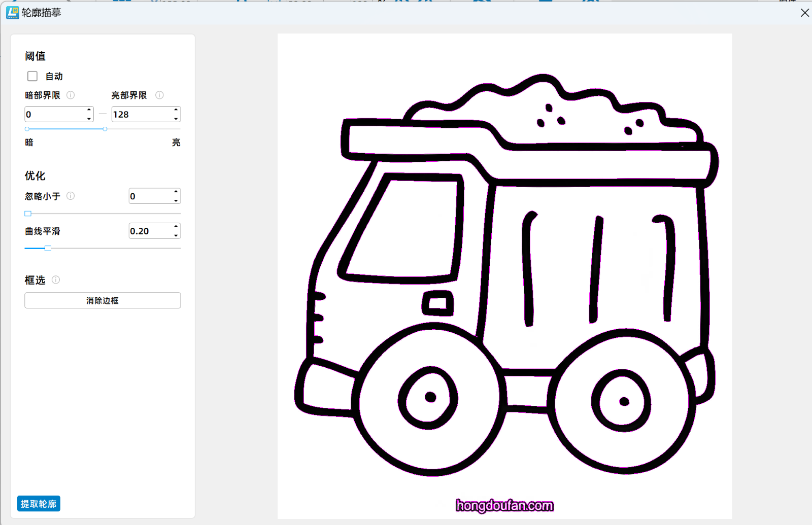Click the 曲线平滑 slider handle
The image size is (812, 525).
coord(48,248)
